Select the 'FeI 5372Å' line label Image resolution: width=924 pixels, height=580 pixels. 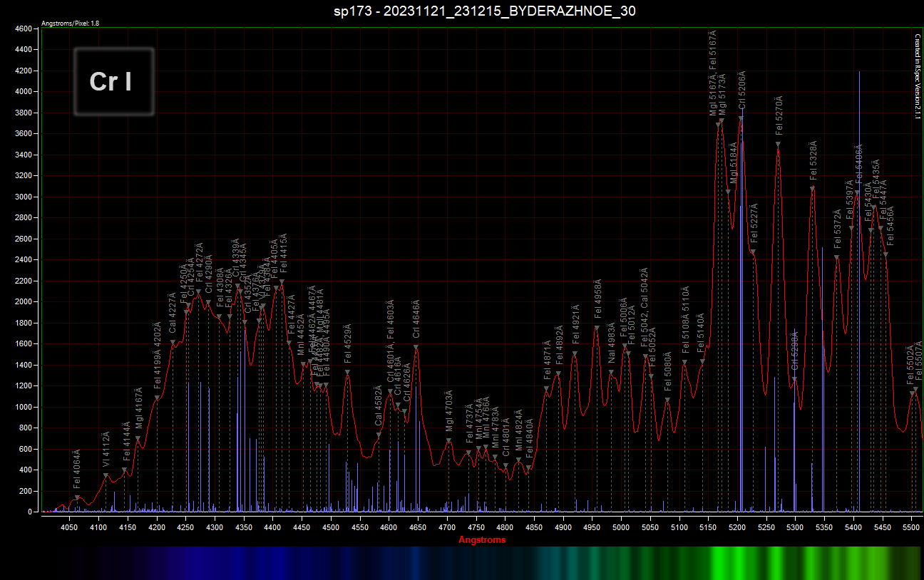coord(838,229)
